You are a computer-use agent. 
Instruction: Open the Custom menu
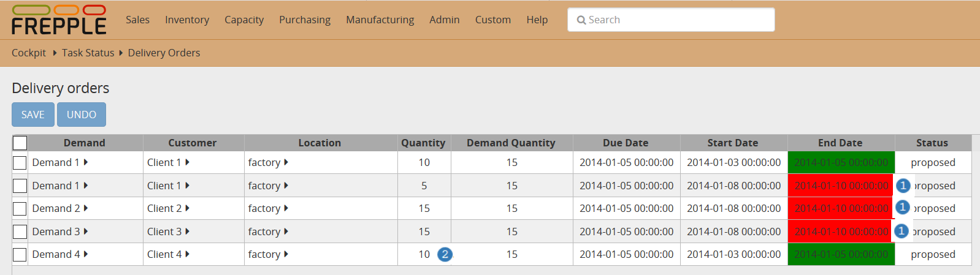click(x=493, y=20)
